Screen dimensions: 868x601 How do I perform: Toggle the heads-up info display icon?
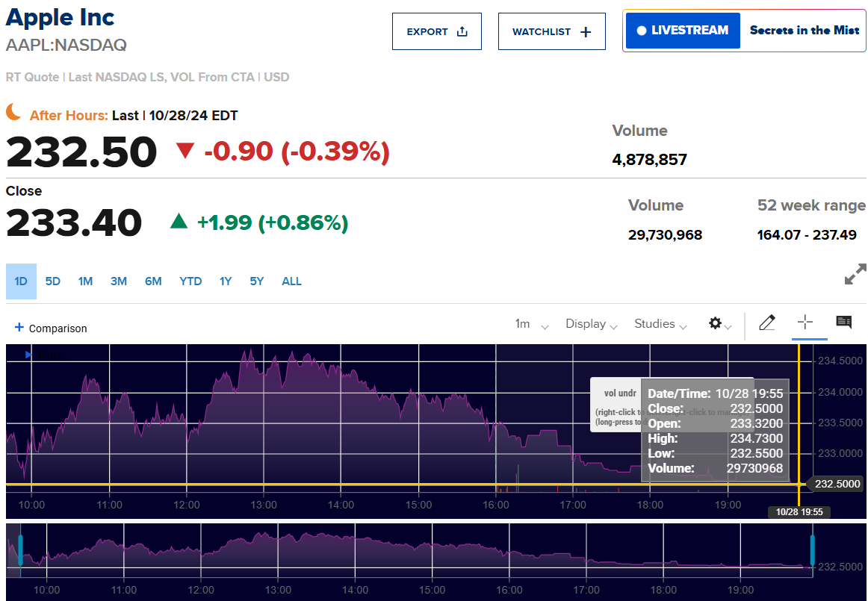point(843,322)
